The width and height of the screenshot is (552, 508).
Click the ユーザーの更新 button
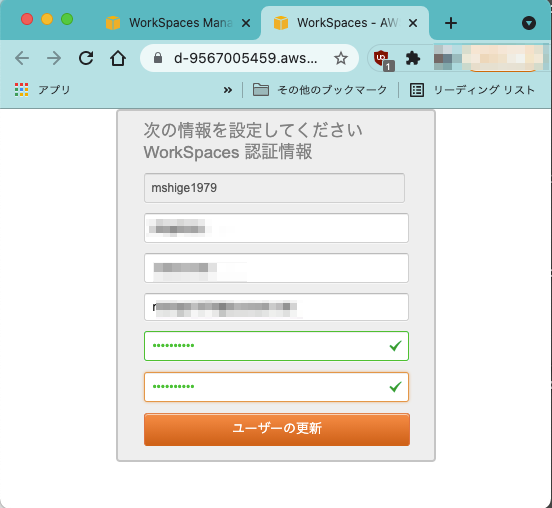[x=277, y=429]
